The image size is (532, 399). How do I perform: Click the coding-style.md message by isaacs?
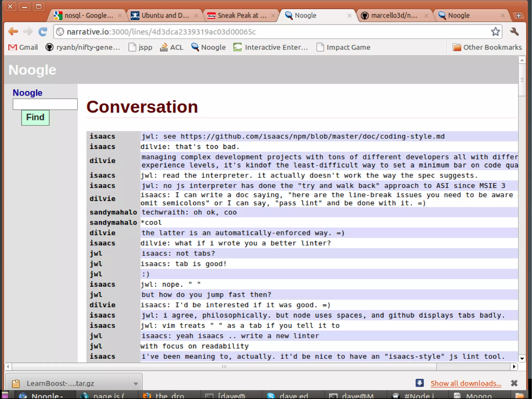[x=293, y=136]
